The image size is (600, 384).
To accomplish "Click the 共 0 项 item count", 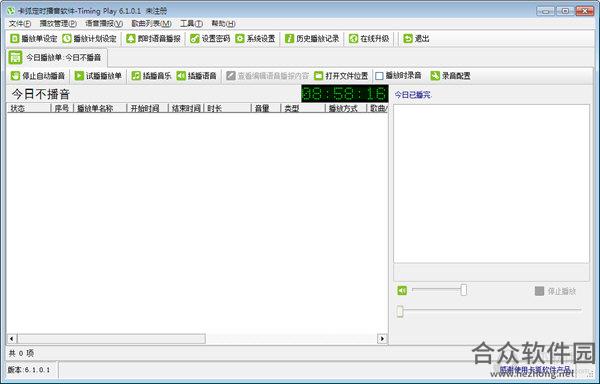I will pos(21,353).
